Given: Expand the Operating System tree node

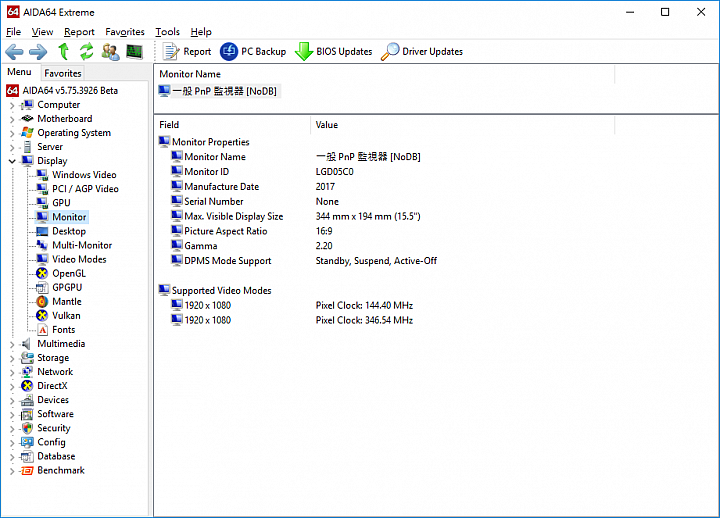Looking at the screenshot, I should click(x=12, y=133).
